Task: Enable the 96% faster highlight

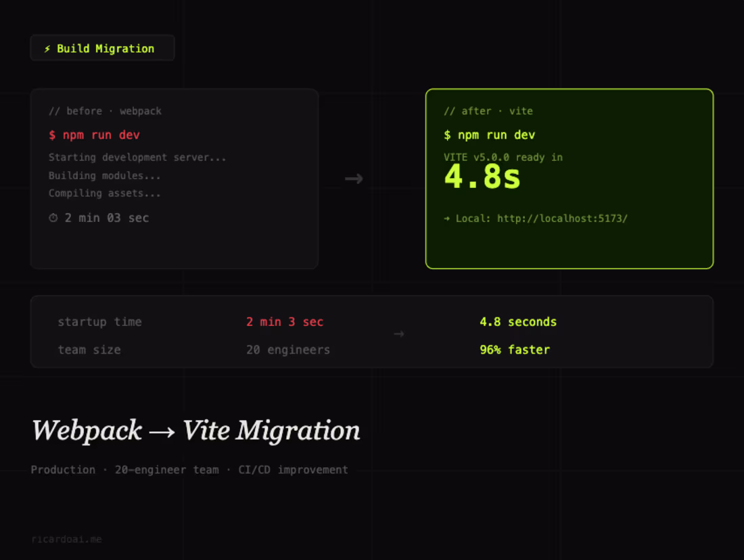Action: 515,350
